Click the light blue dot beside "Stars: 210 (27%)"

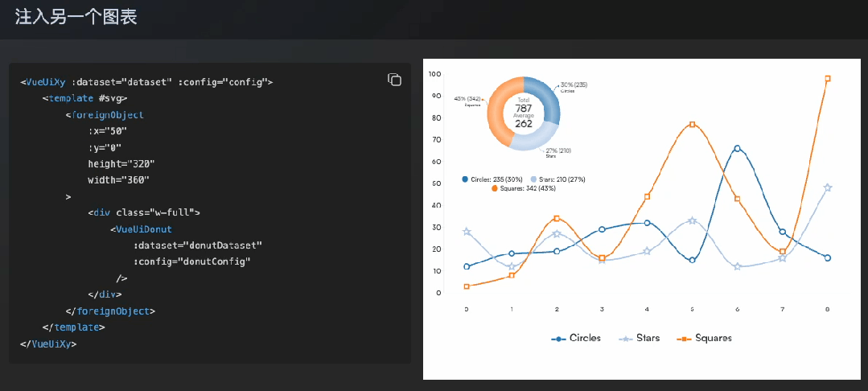coord(533,179)
